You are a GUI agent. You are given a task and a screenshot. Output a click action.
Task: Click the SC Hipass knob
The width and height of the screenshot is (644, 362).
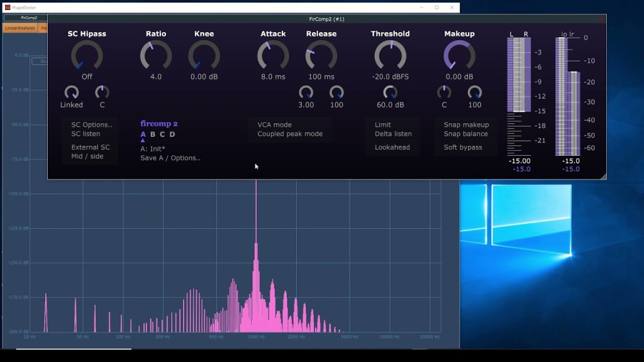(x=87, y=55)
